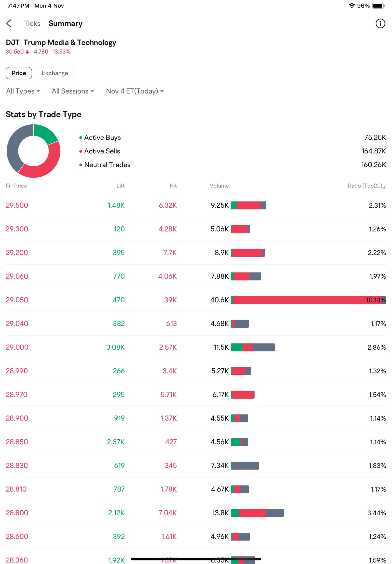Select the 29.040 fill price
Screen dimensions: 392x564
pos(17,324)
